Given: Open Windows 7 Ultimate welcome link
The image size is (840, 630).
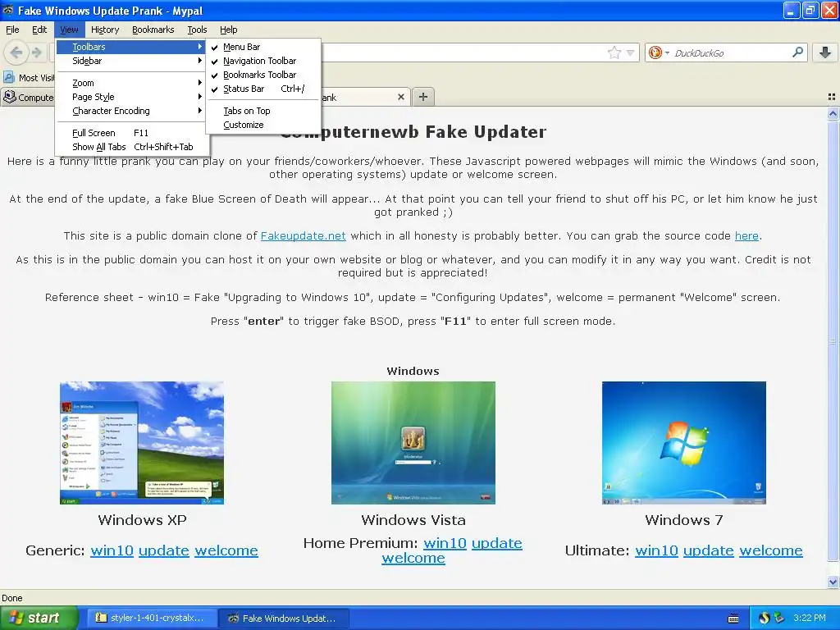Looking at the screenshot, I should 771,550.
